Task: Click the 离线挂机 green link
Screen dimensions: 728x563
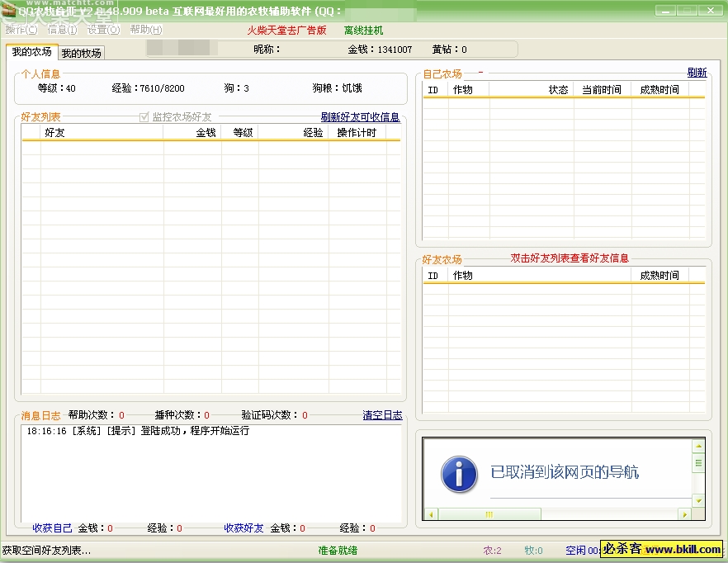Action: click(363, 31)
